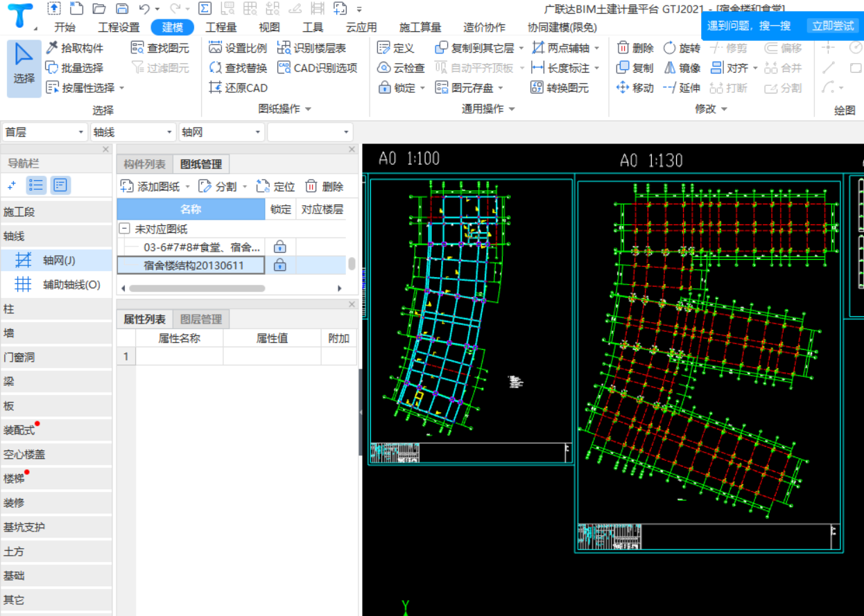Switch to 构件列表 tab
The image size is (864, 616).
[144, 164]
